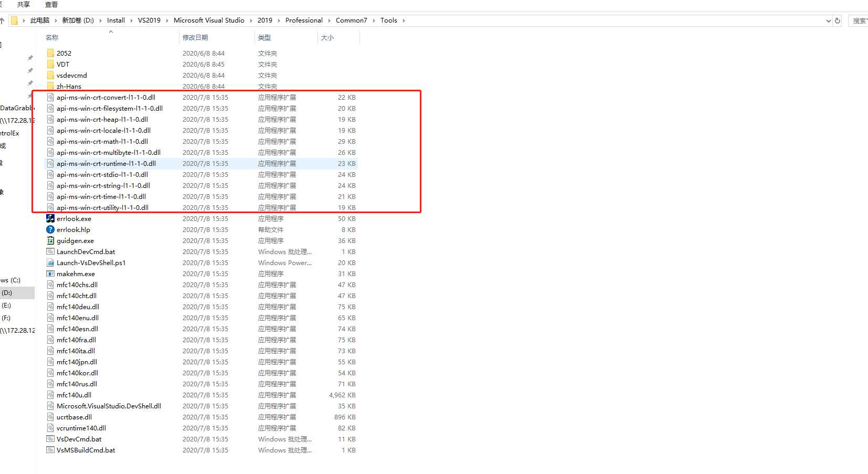
Task: Open the 2052 folder icon
Action: 50,53
